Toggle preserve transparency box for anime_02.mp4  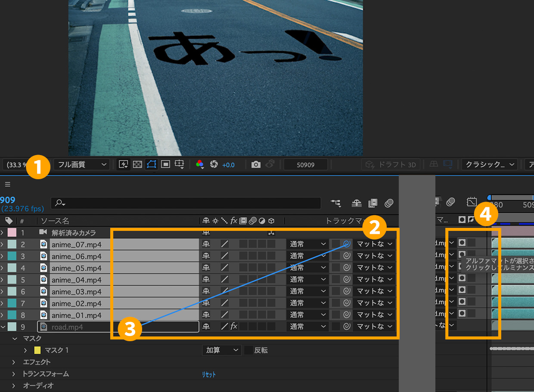tap(336, 303)
